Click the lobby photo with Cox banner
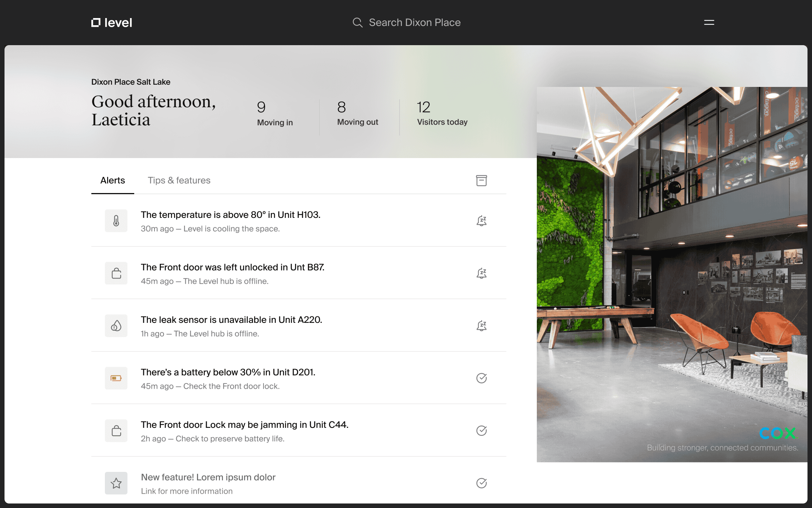 (671, 275)
